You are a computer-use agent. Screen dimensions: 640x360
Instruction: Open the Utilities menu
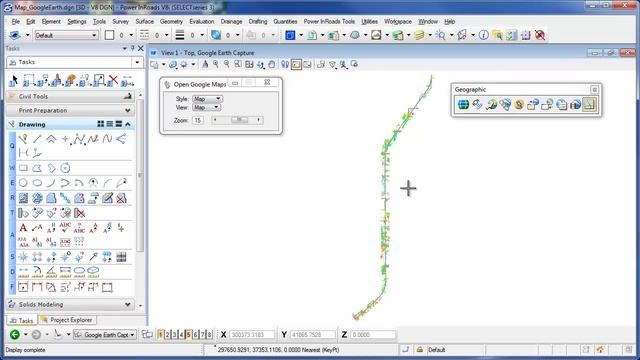369,22
